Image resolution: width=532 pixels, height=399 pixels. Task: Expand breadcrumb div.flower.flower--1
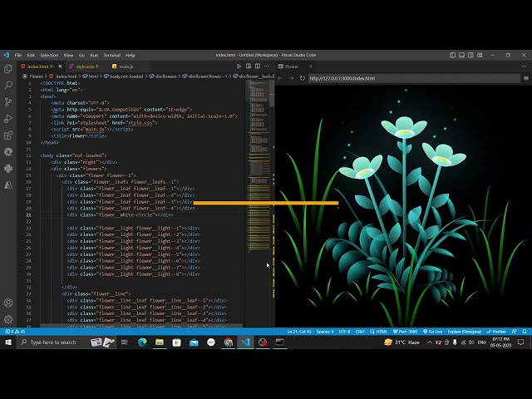pyautogui.click(x=204, y=76)
